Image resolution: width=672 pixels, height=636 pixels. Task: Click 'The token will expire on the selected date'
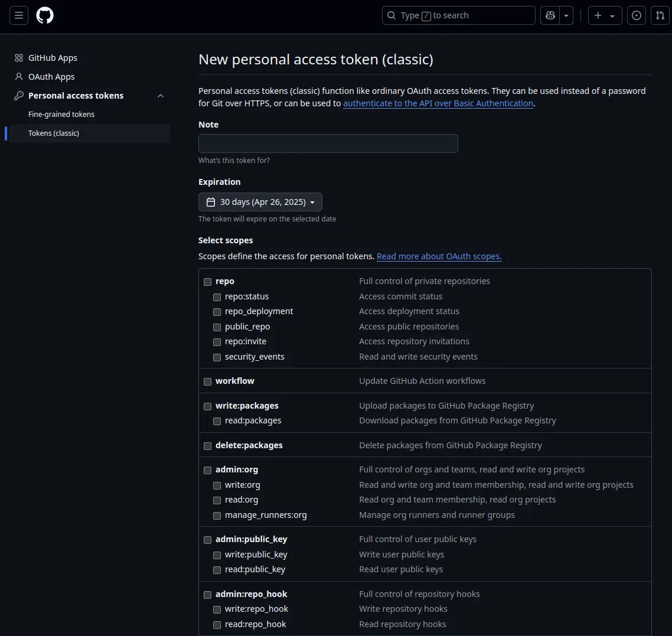pos(267,218)
